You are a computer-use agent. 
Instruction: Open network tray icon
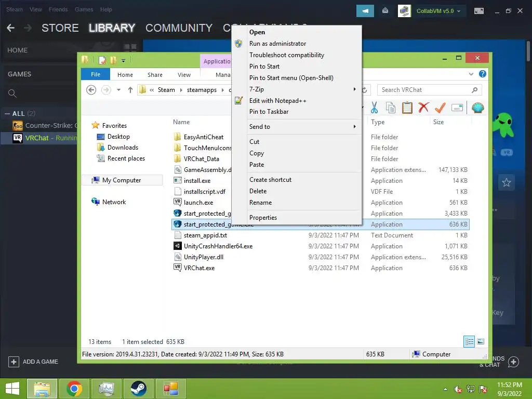pyautogui.click(x=471, y=389)
